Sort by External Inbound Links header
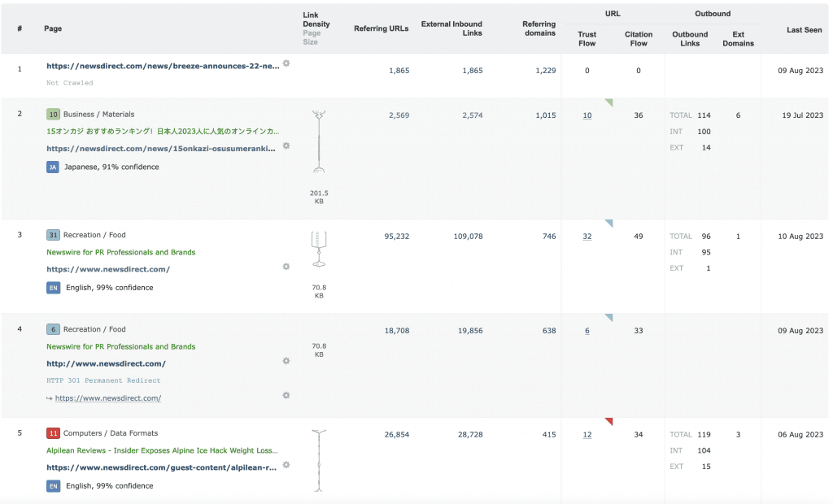Screen dimensions: 833x504 pyautogui.click(x=451, y=28)
